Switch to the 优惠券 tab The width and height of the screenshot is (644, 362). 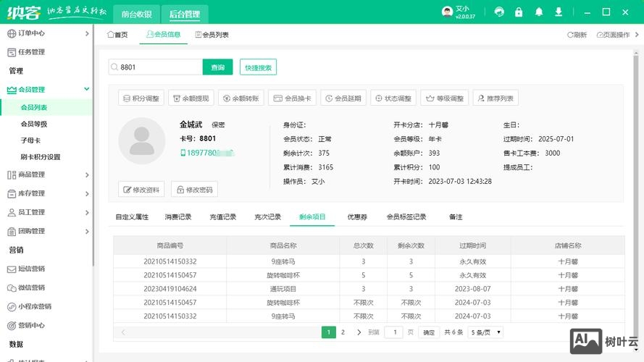pos(357,216)
